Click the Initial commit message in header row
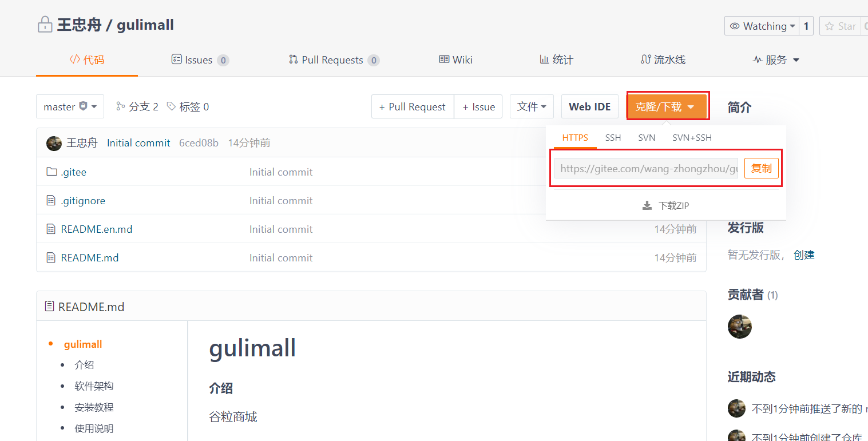 (x=138, y=142)
